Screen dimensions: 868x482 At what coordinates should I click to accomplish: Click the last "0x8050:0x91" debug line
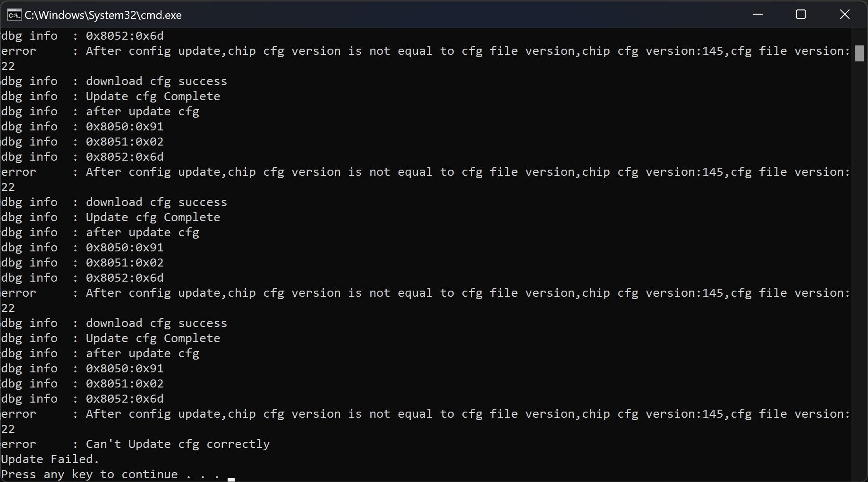point(125,369)
